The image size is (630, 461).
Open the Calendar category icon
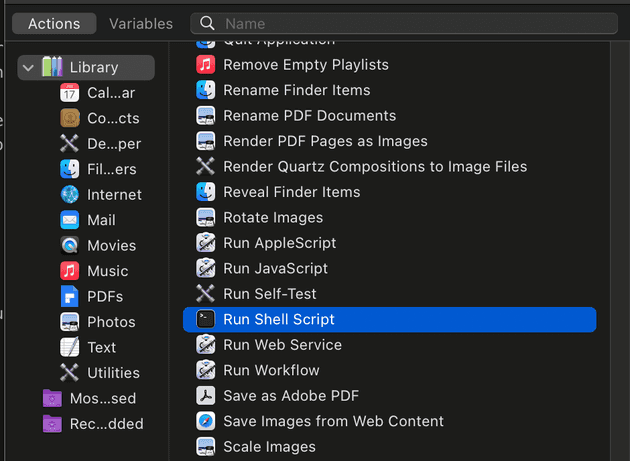point(70,93)
